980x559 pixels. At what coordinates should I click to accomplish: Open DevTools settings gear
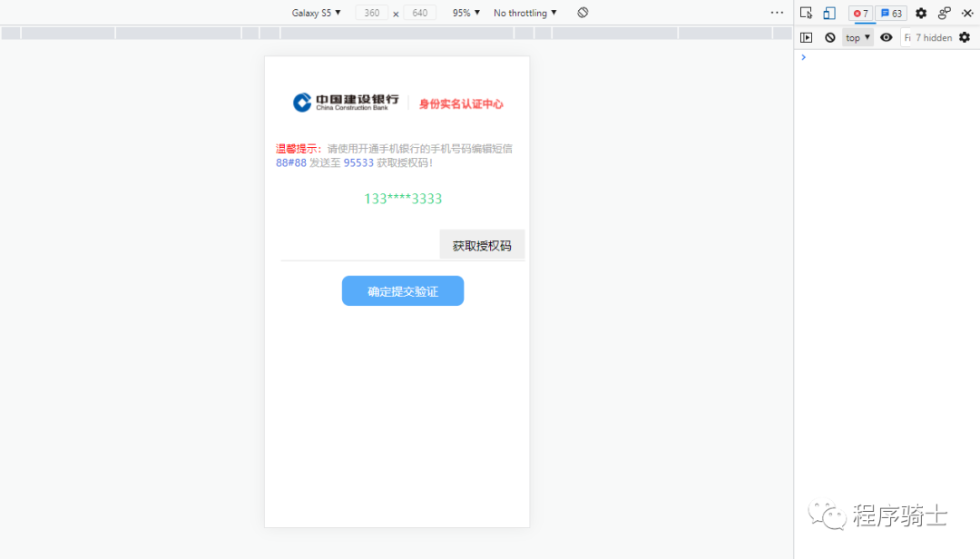click(920, 13)
